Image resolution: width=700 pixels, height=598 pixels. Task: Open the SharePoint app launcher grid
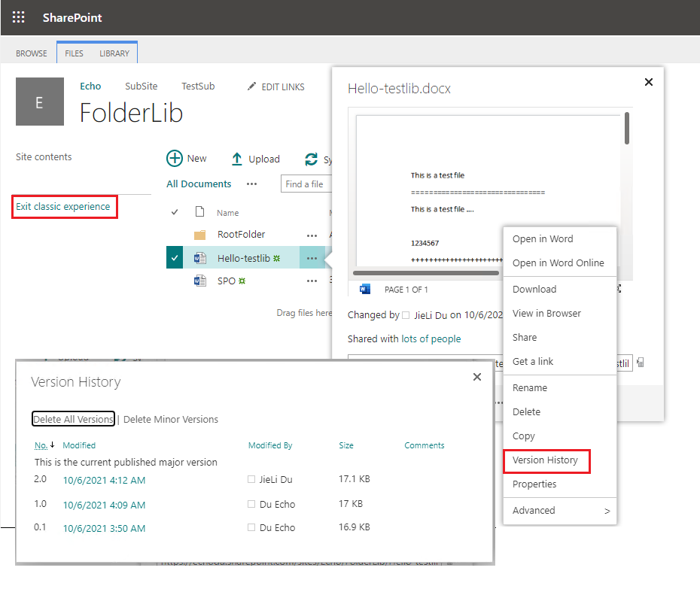point(18,17)
